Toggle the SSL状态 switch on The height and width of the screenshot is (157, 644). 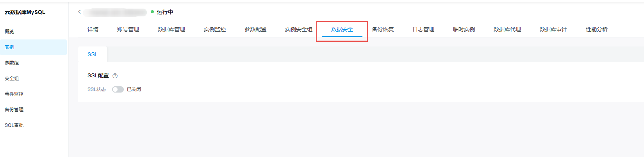pos(118,89)
